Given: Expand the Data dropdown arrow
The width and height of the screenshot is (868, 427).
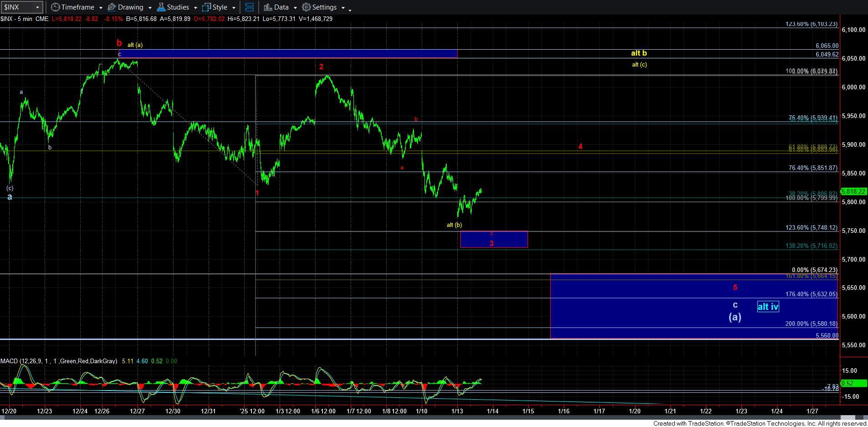Looking at the screenshot, I should [295, 8].
